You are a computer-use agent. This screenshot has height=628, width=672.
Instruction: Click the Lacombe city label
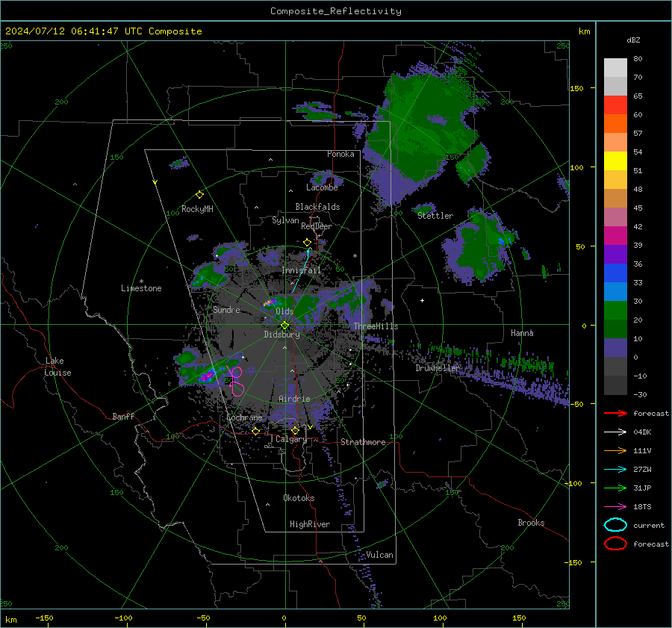coord(322,187)
